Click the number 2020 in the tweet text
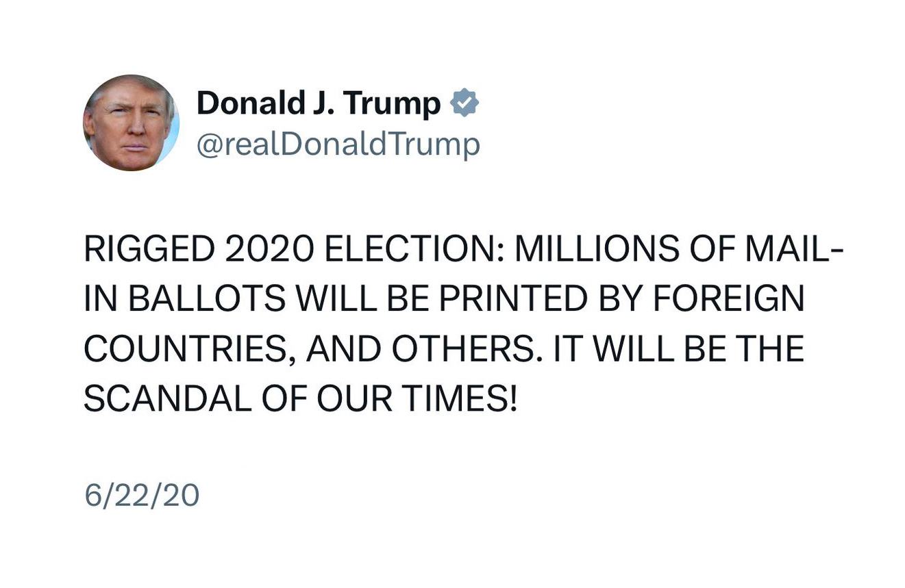The width and height of the screenshot is (905, 588). [x=269, y=249]
